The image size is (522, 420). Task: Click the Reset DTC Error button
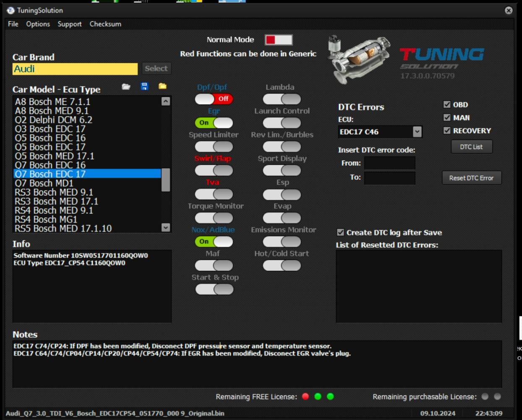[472, 178]
